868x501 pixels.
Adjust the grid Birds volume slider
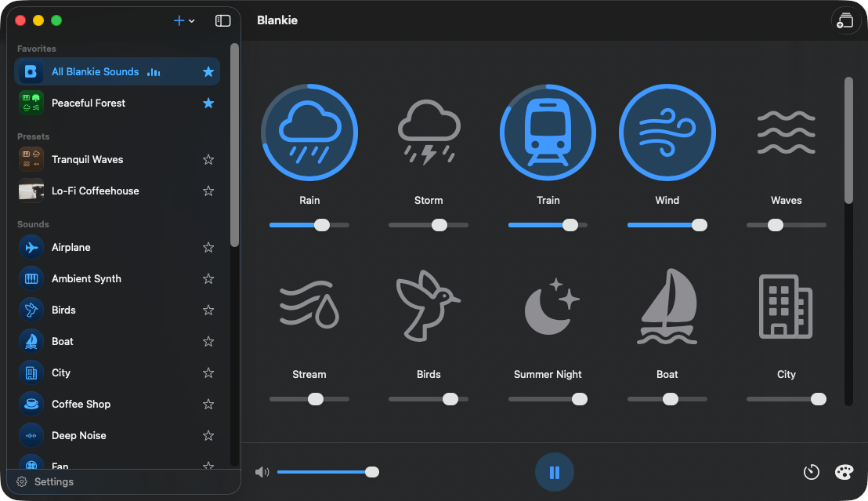pyautogui.click(x=429, y=399)
